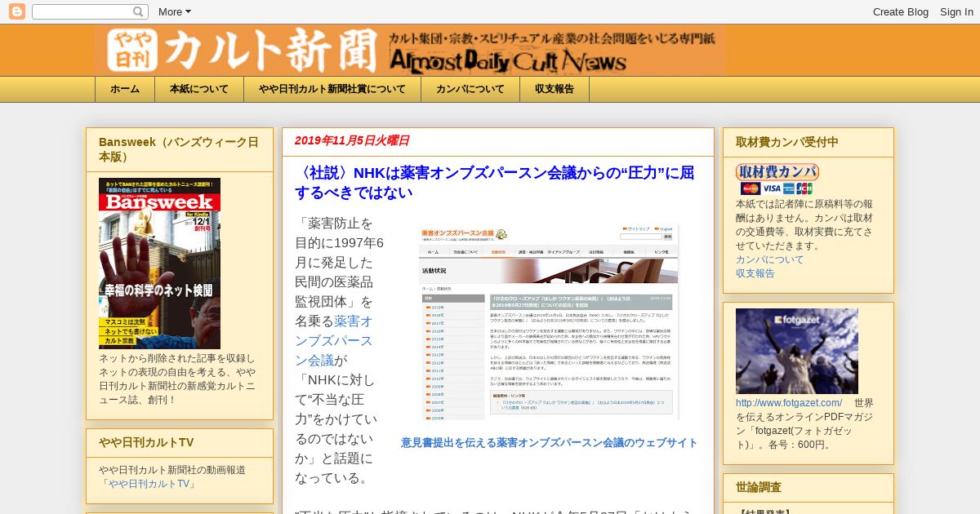Focus the Blogger navbar search field

click(90, 11)
